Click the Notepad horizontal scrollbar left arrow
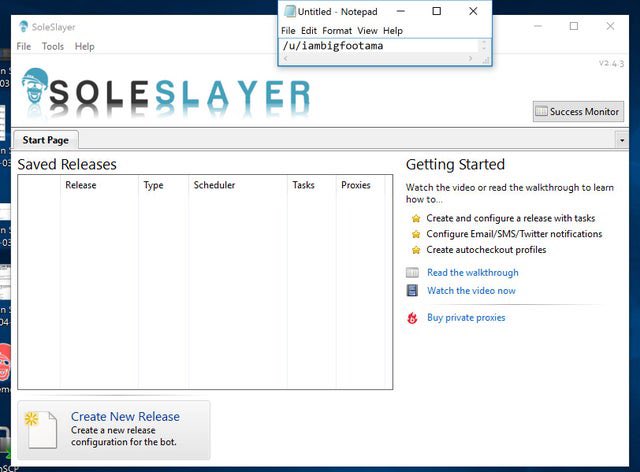The width and height of the screenshot is (640, 472). [x=285, y=59]
